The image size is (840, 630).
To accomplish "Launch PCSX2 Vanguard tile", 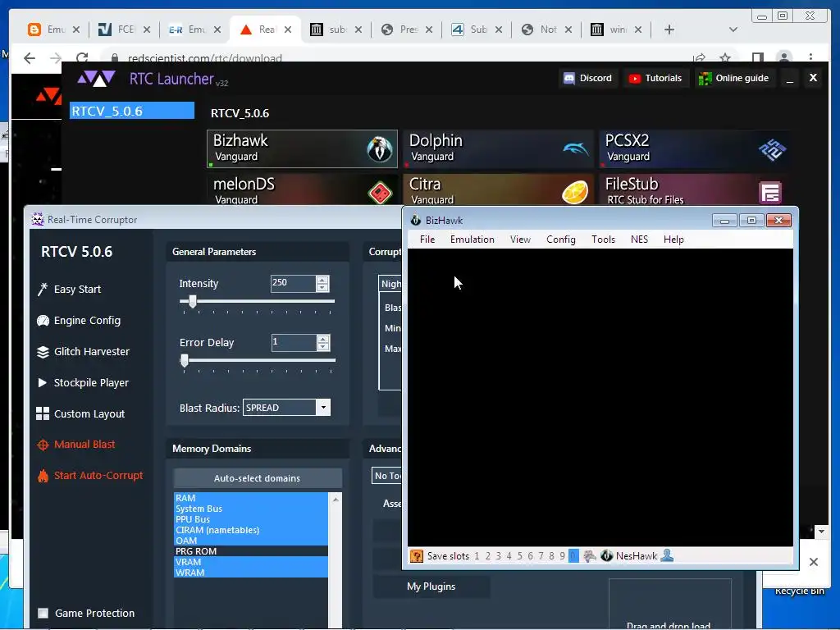I will [x=694, y=148].
